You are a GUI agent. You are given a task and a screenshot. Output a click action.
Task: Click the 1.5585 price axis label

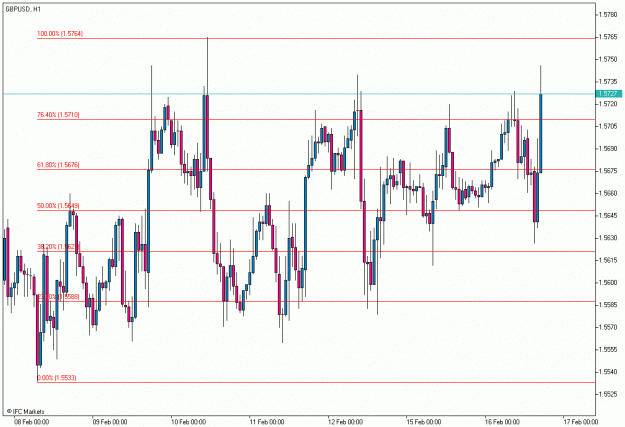(x=608, y=305)
